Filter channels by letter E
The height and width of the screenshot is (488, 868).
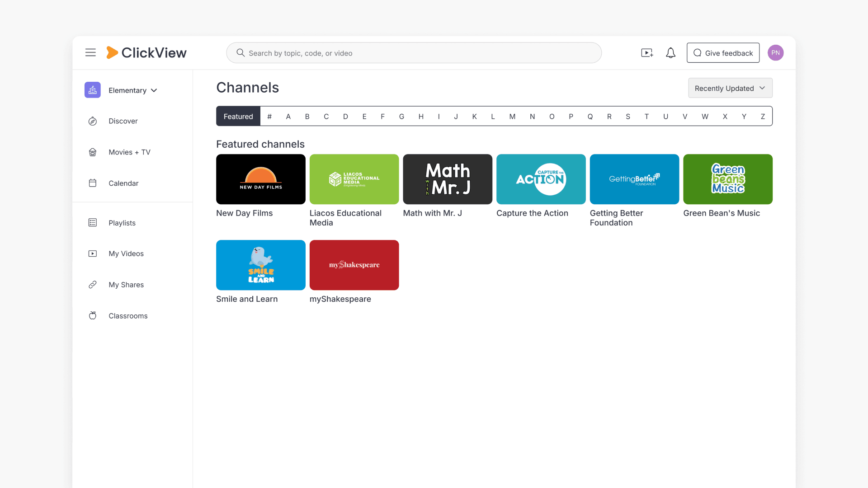click(364, 116)
